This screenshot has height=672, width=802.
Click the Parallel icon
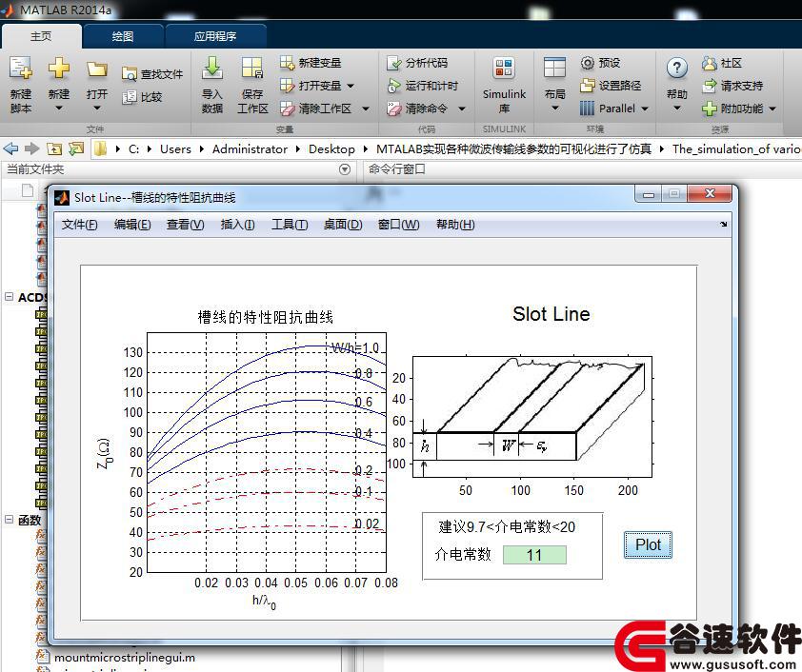tap(587, 109)
